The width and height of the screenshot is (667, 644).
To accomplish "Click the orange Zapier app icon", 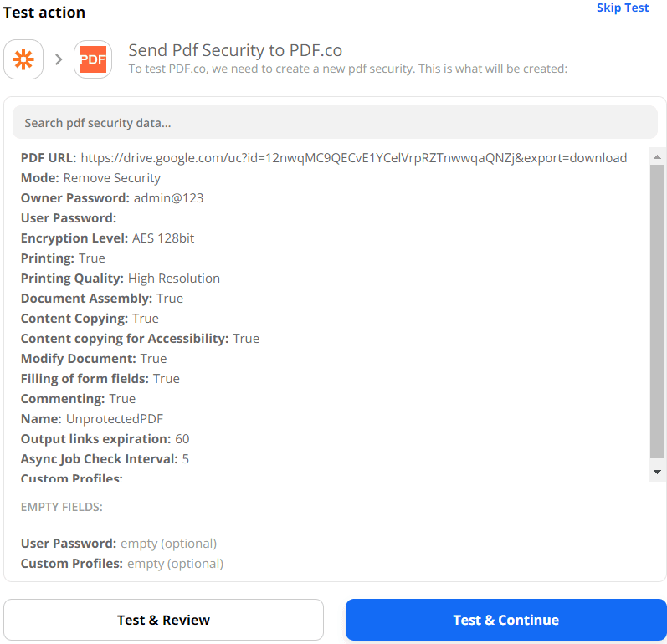I will click(x=23, y=59).
